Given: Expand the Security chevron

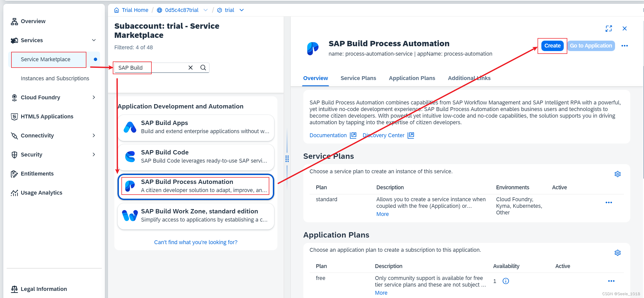Looking at the screenshot, I should pyautogui.click(x=94, y=154).
